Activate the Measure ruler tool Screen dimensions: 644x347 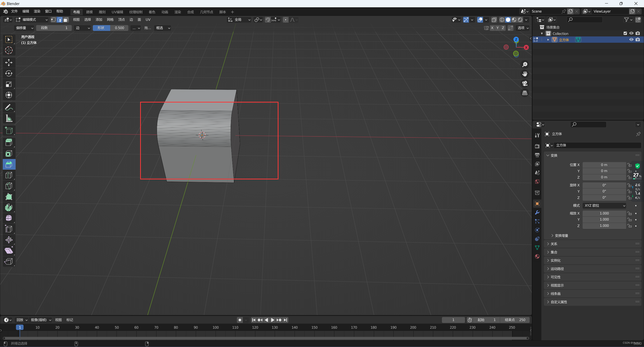click(9, 118)
